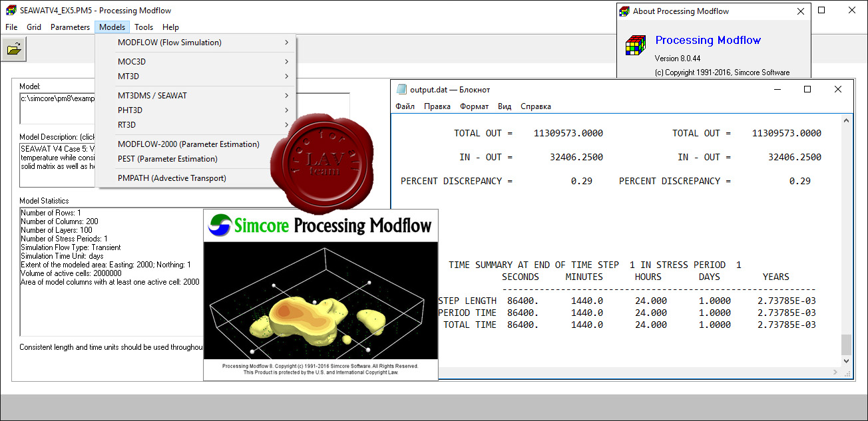Open the Grid menu

34,27
